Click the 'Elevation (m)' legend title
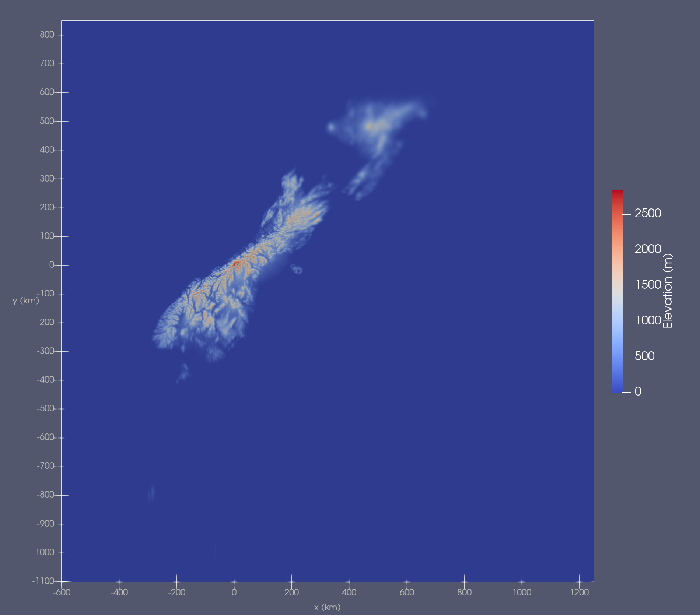This screenshot has width=700, height=615. (x=668, y=291)
